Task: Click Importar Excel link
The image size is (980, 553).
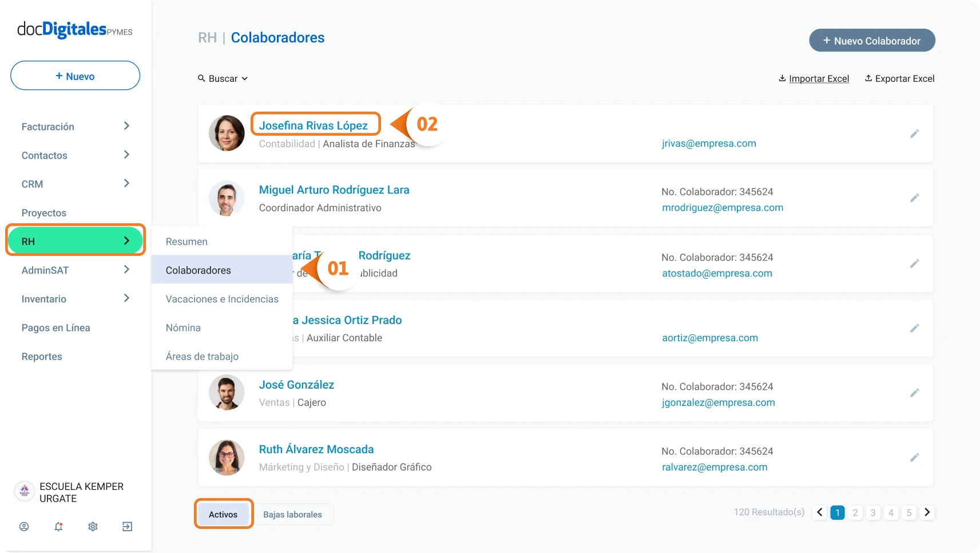Action: coord(814,78)
